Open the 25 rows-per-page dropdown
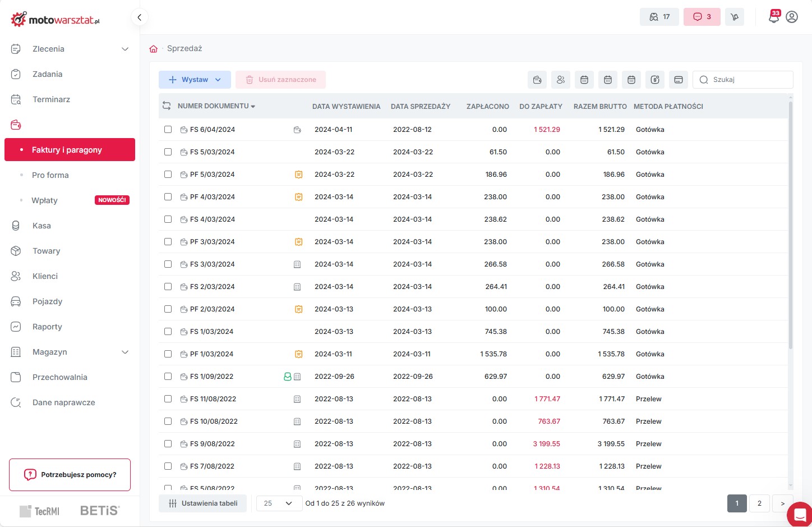812x527 pixels. [278, 503]
